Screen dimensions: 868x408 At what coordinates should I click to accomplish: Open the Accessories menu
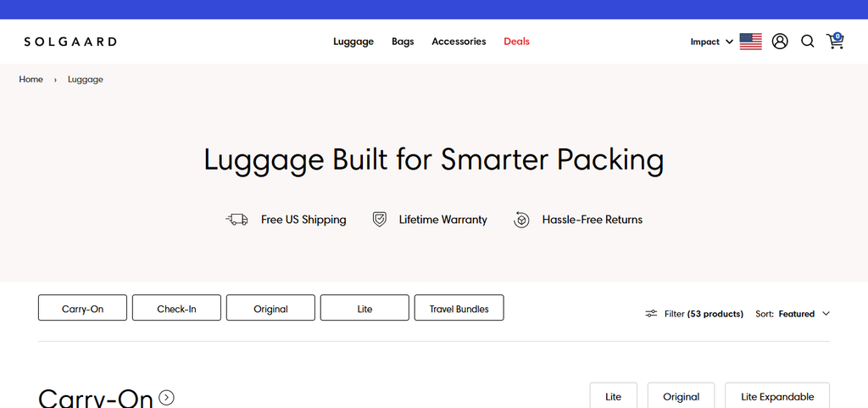click(459, 42)
